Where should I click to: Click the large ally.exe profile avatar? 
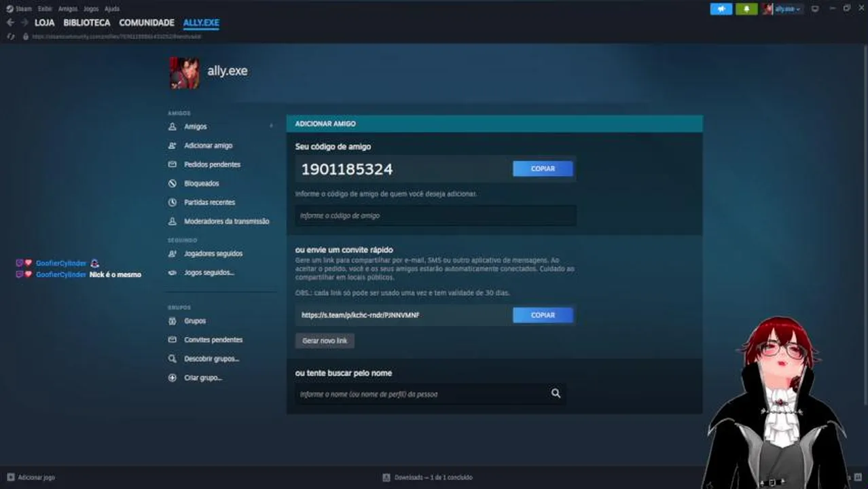[184, 73]
